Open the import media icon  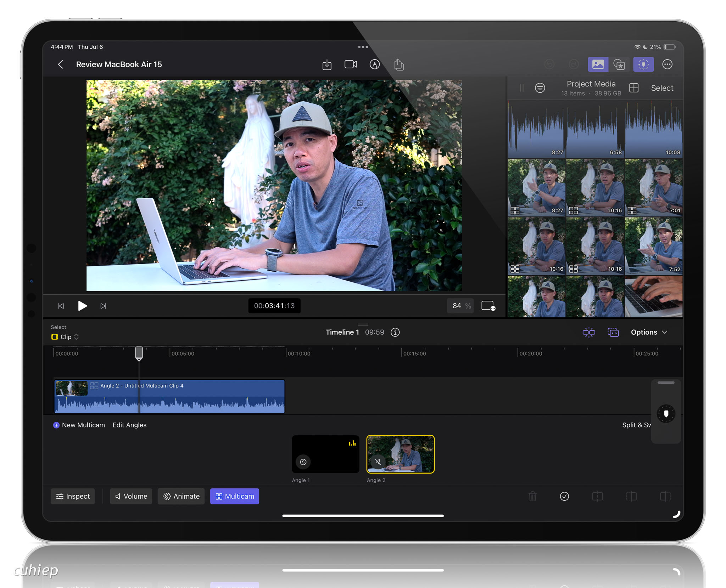[327, 65]
